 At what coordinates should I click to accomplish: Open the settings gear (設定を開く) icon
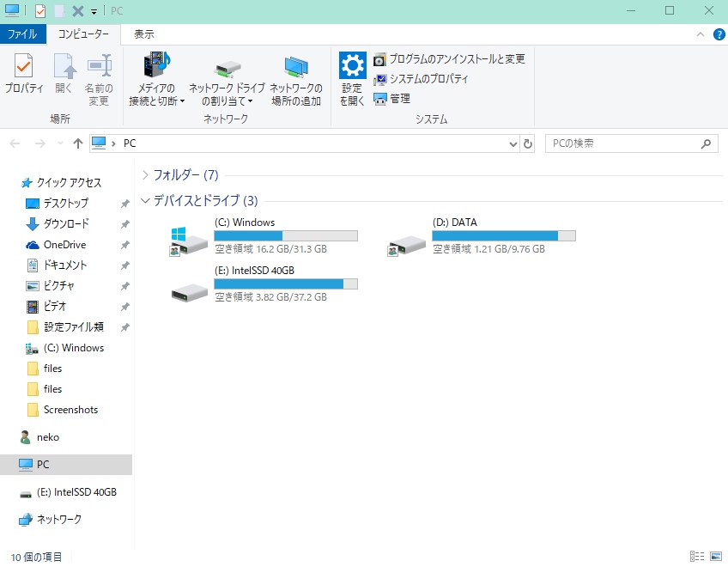click(352, 78)
